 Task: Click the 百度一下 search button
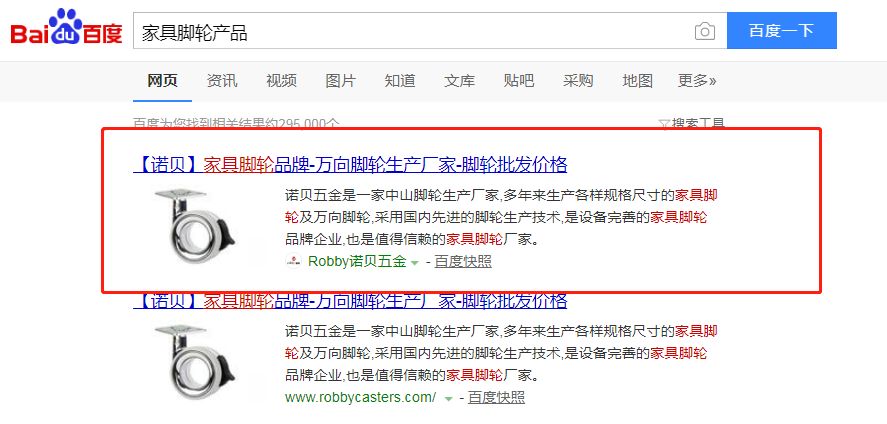(x=781, y=31)
